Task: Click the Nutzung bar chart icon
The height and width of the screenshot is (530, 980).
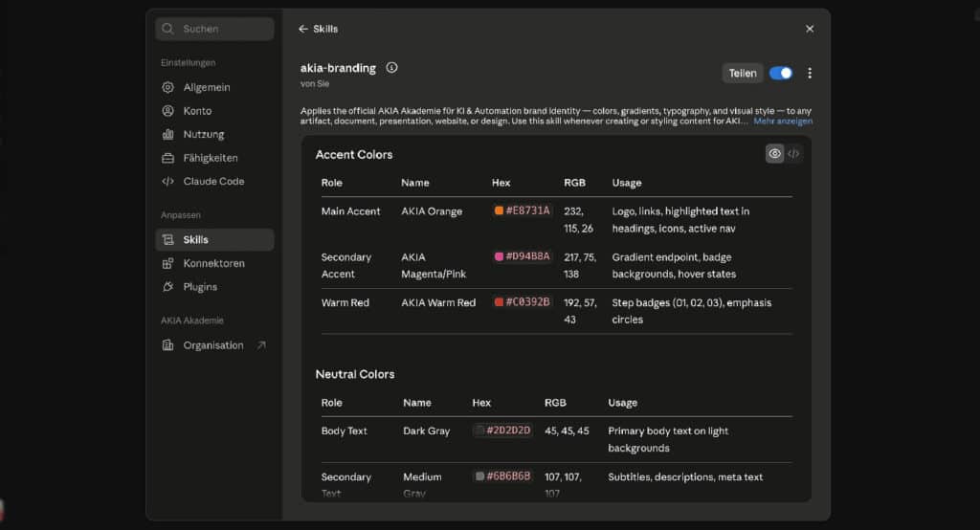Action: coord(167,134)
